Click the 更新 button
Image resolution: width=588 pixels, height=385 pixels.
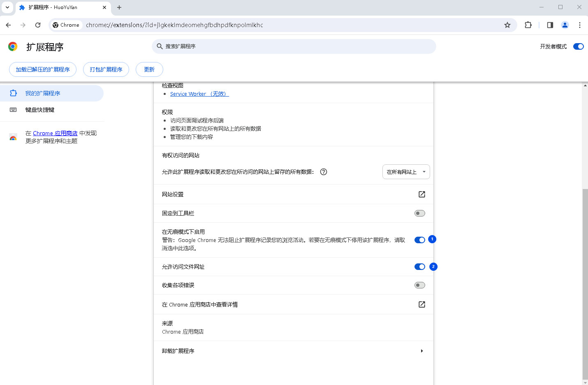coord(149,69)
